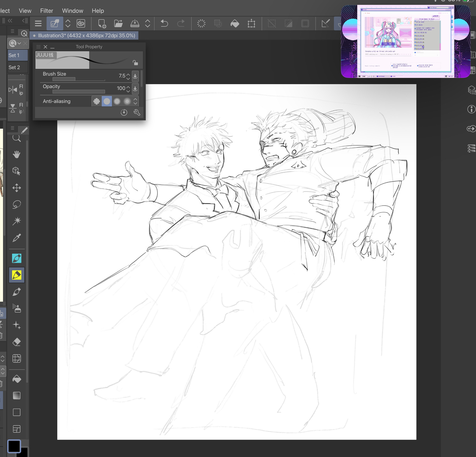
Task: Select the Brush tool
Action: [16, 292]
